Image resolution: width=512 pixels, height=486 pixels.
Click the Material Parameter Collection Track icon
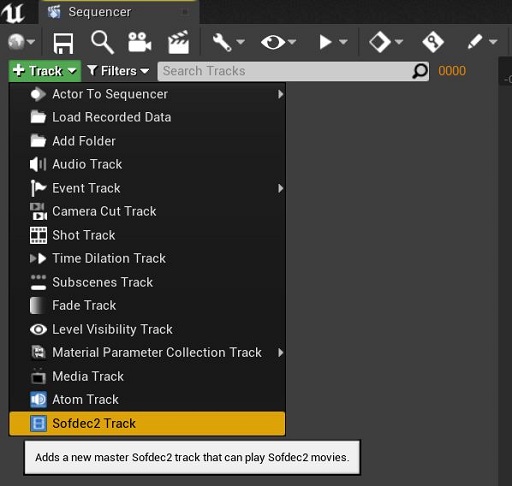coord(38,353)
